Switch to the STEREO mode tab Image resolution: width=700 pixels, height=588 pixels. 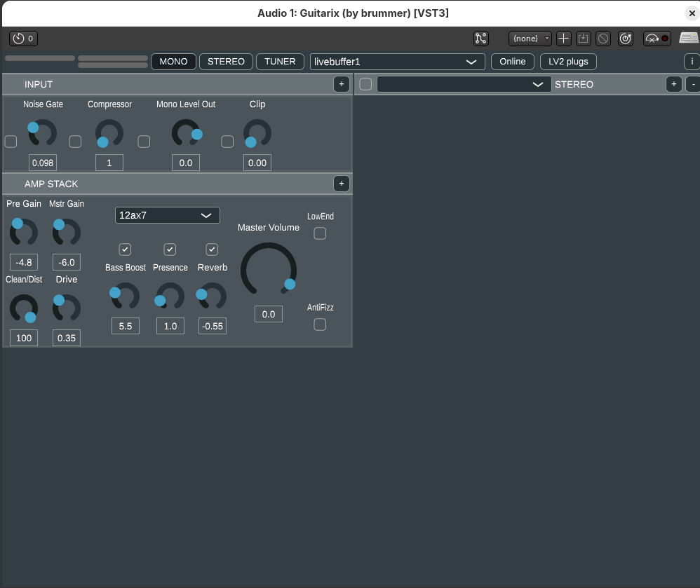click(x=226, y=62)
